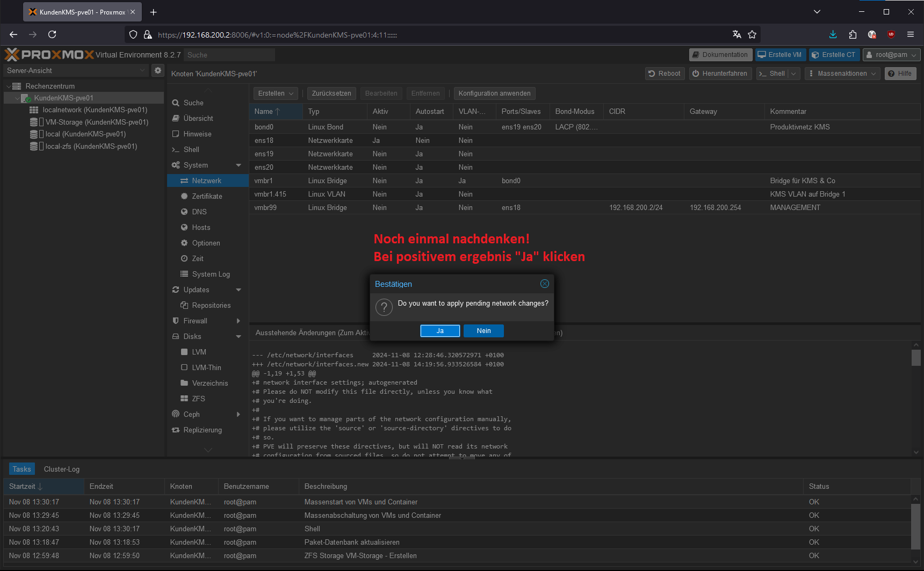Switch to the Cluster-Log tab
The width and height of the screenshot is (924, 571).
click(62, 469)
